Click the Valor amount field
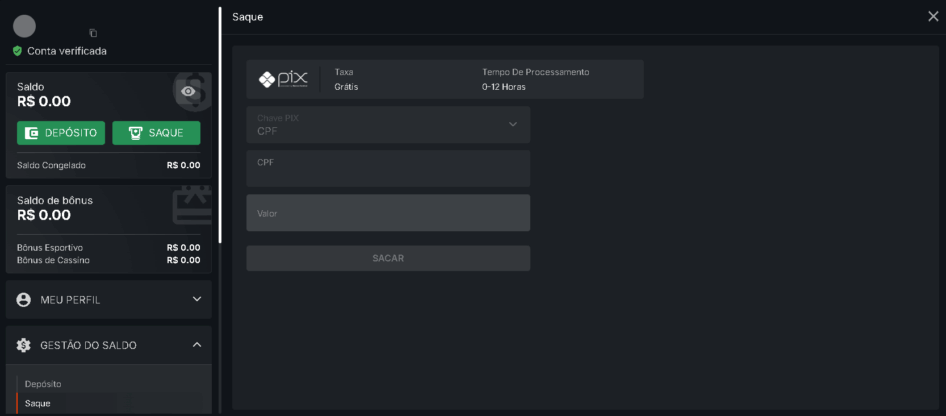This screenshot has width=946, height=416. [388, 213]
